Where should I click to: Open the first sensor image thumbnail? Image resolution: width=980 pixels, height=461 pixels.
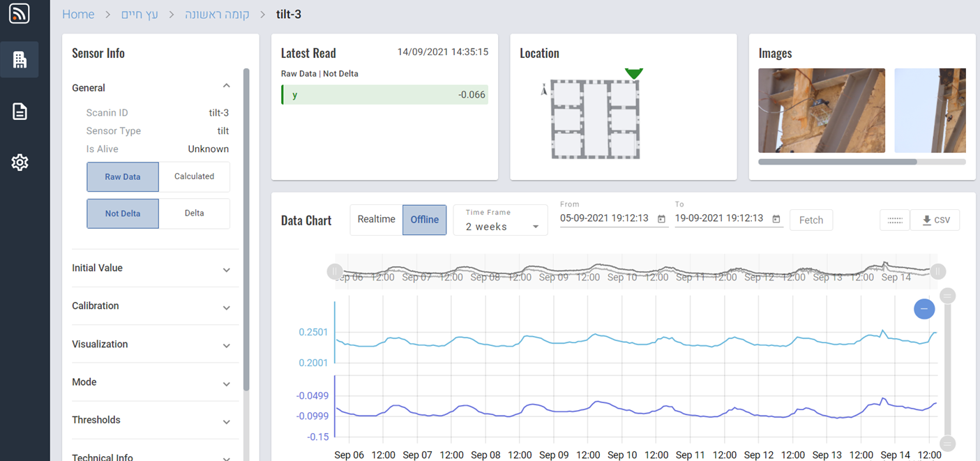click(822, 110)
